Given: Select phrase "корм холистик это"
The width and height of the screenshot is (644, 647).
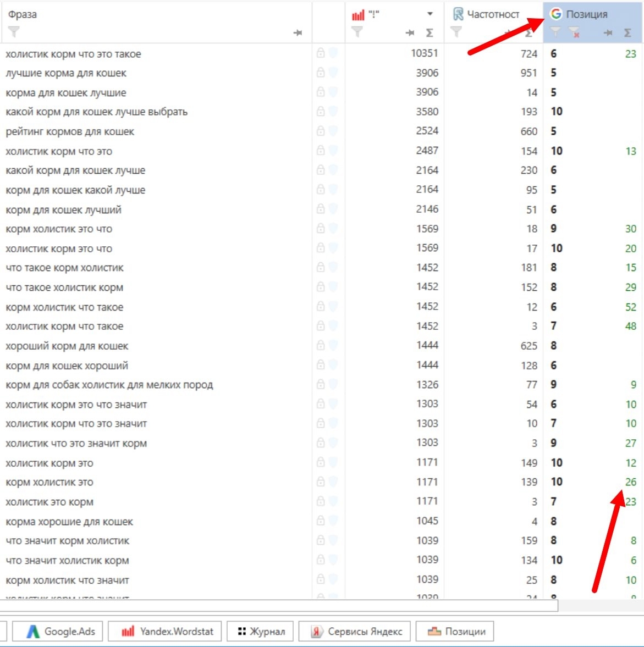Looking at the screenshot, I should [x=49, y=482].
